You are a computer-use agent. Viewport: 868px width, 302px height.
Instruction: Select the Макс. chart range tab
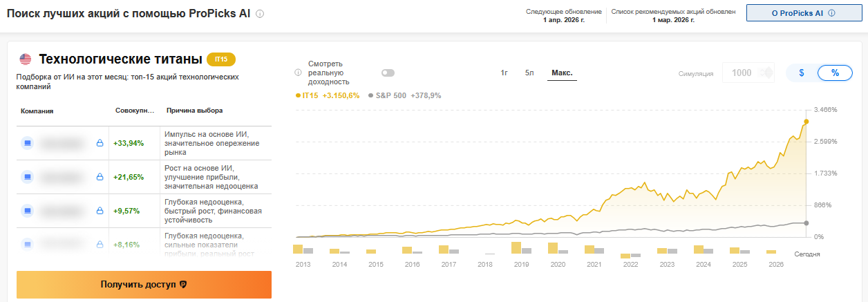[x=562, y=73]
